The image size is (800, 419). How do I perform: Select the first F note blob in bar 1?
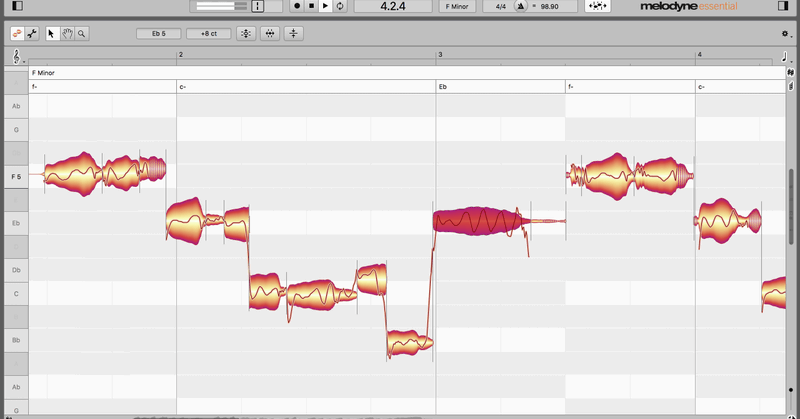73,174
